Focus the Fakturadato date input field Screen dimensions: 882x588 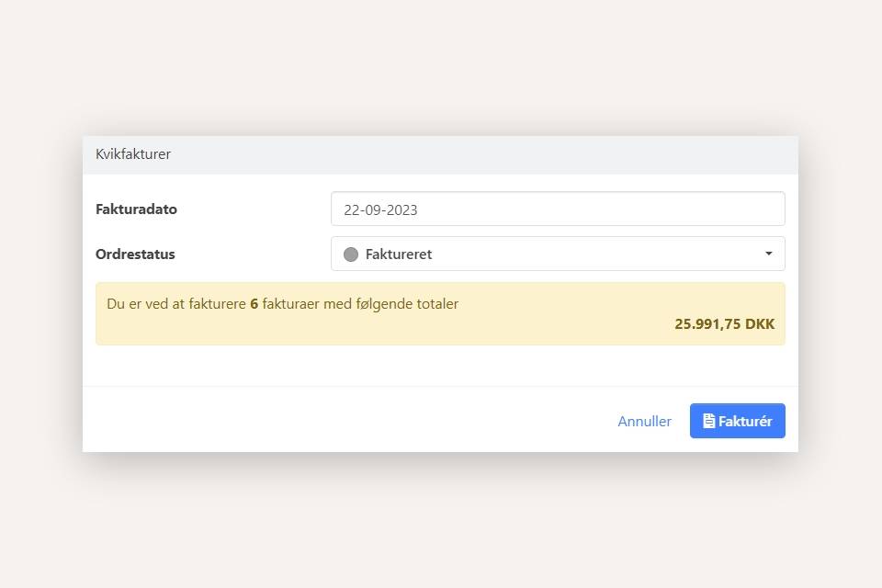pos(557,209)
